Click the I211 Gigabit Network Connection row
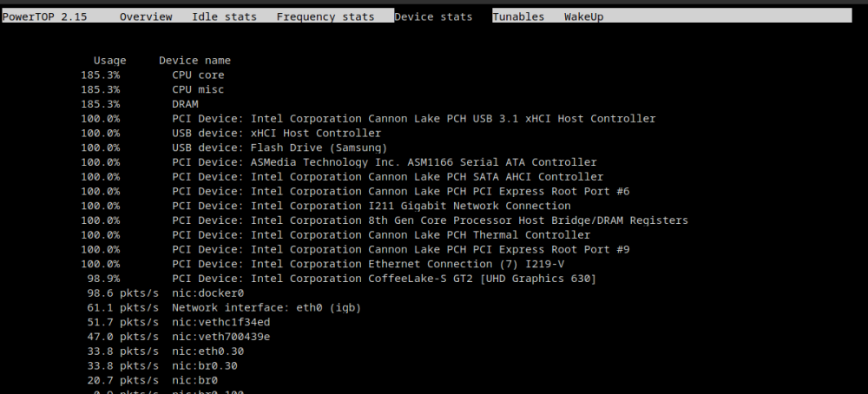Viewport: 868px width, 394px height. [325, 206]
